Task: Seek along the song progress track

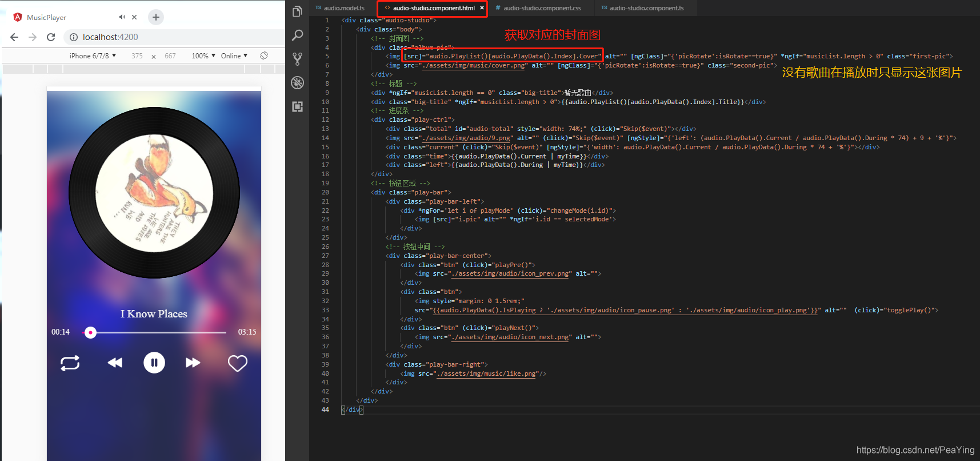Action: [154, 332]
